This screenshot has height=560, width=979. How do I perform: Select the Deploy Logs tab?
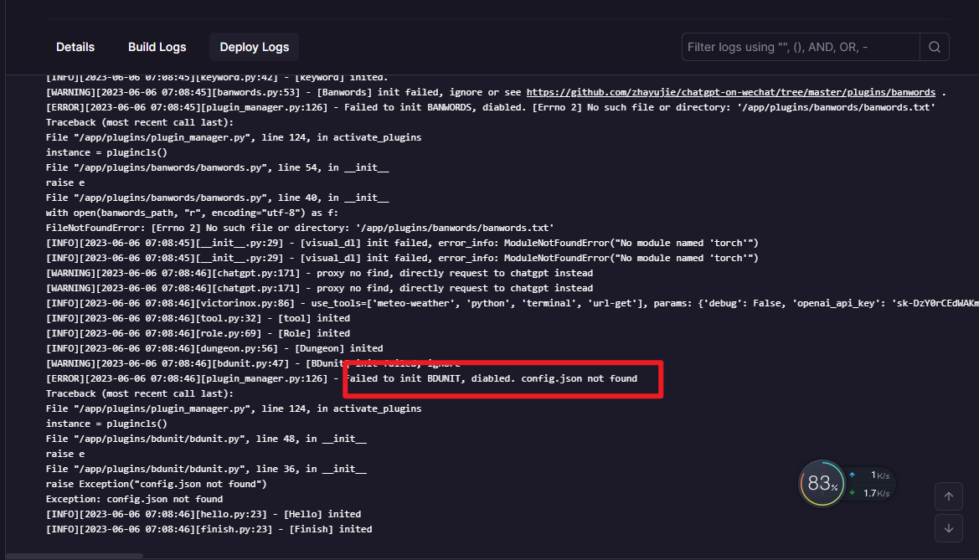click(254, 47)
